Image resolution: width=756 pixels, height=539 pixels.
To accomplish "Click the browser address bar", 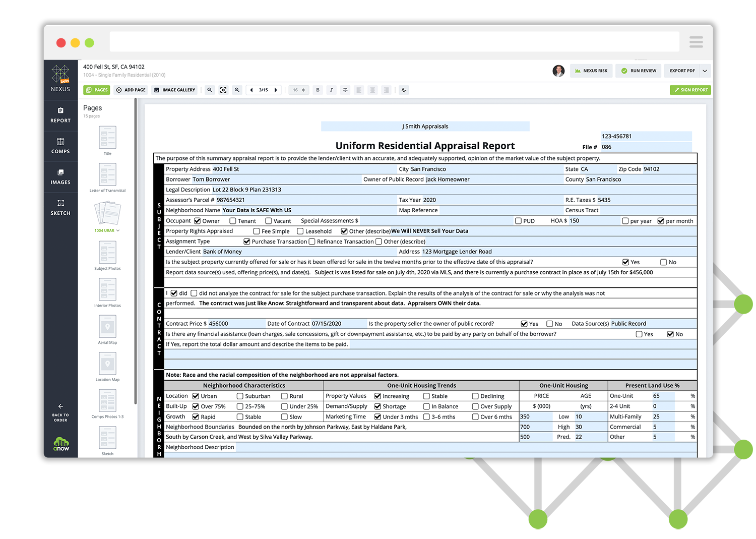I will coord(395,42).
